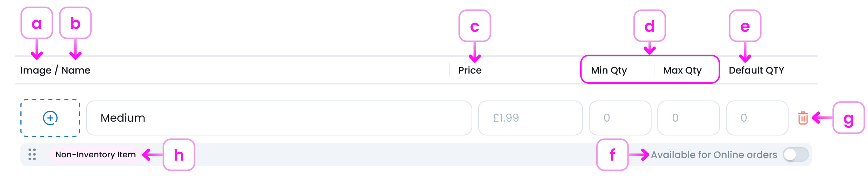The width and height of the screenshot is (868, 193).
Task: Focus the Min Qty input box
Action: click(x=620, y=118)
